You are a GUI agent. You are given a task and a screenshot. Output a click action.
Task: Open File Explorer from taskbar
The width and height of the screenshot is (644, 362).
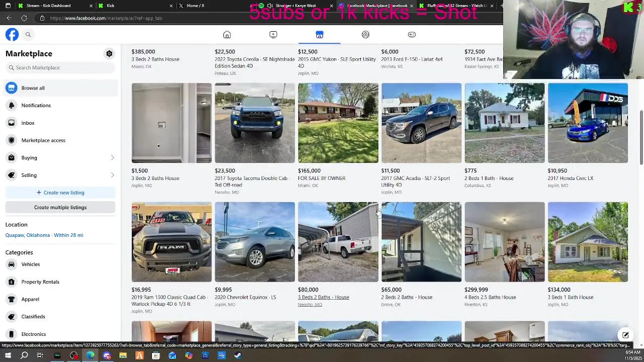[123, 355]
